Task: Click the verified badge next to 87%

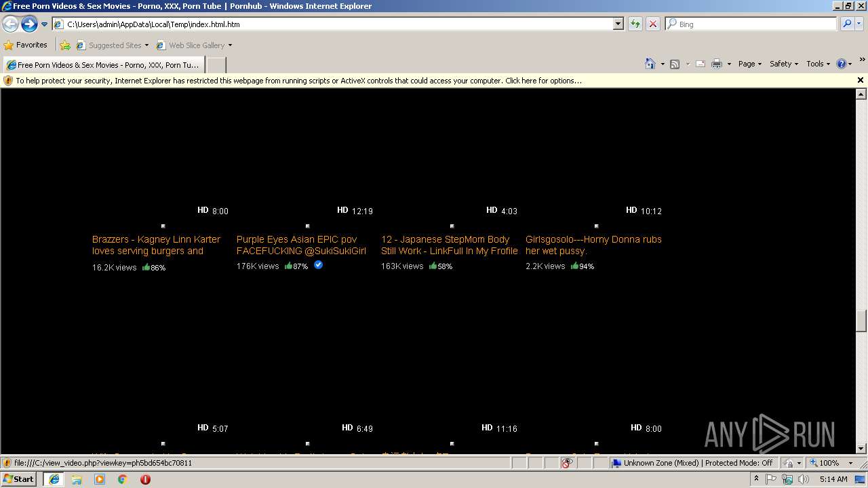Action: tap(318, 265)
